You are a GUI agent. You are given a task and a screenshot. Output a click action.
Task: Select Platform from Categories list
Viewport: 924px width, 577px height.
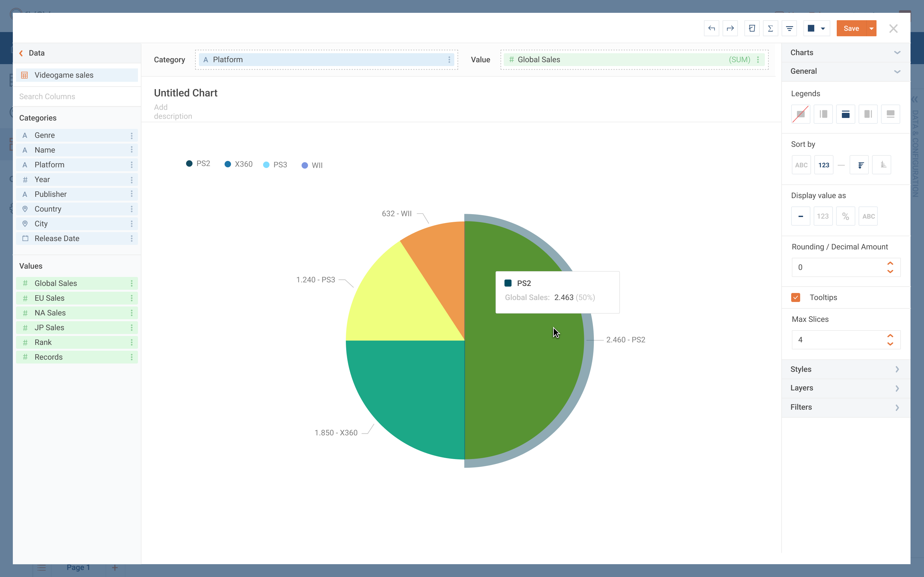[48, 164]
